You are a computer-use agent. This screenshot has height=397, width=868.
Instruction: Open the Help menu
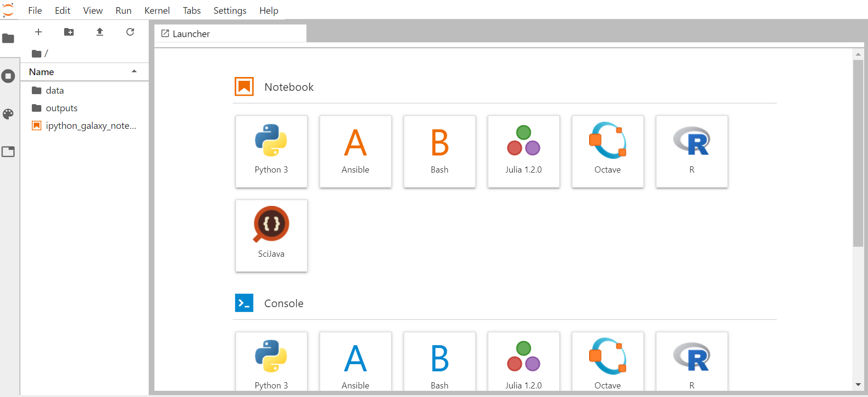[x=268, y=10]
